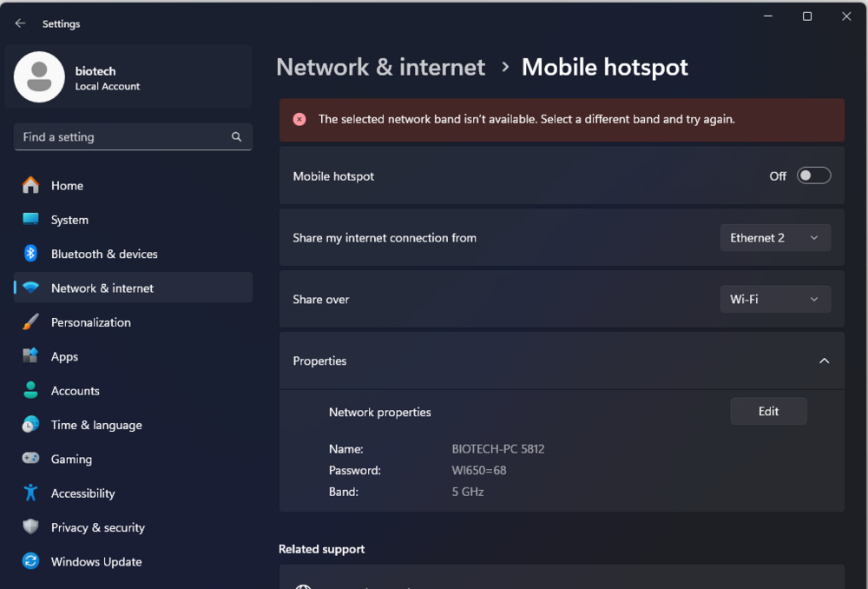Go back to Network & internet breadcrumb
This screenshot has width=868, height=589.
tap(380, 67)
